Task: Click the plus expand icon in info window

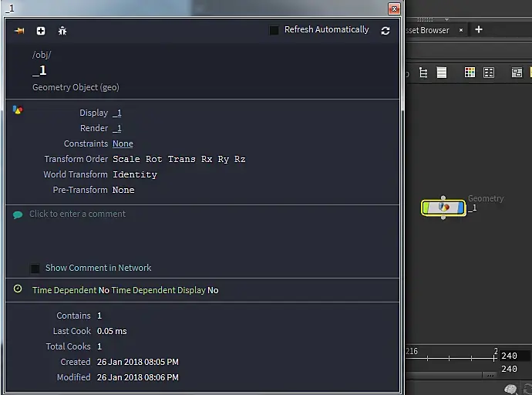Action: pyautogui.click(x=41, y=31)
